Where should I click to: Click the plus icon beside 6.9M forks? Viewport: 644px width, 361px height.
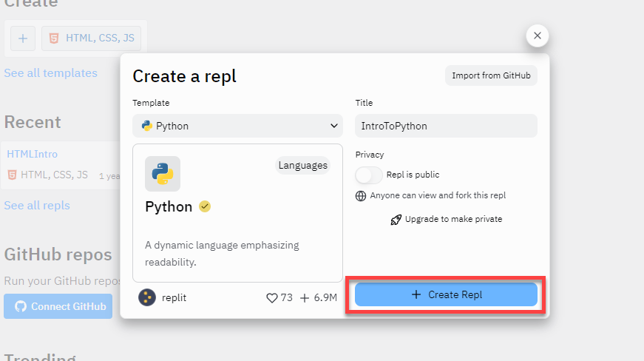[x=305, y=298]
